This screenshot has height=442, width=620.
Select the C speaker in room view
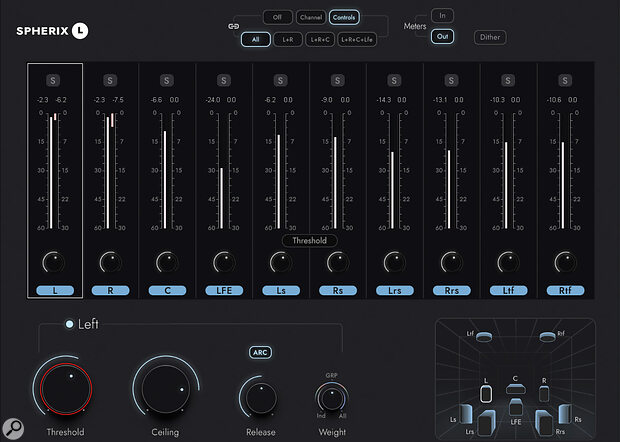(x=516, y=389)
